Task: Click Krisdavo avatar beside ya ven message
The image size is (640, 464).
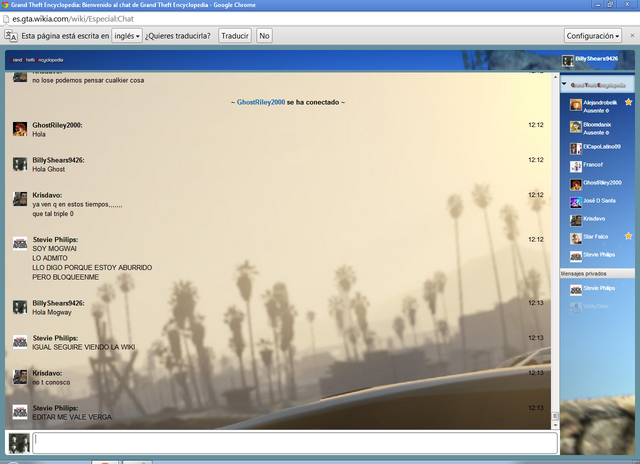Action: coord(20,199)
